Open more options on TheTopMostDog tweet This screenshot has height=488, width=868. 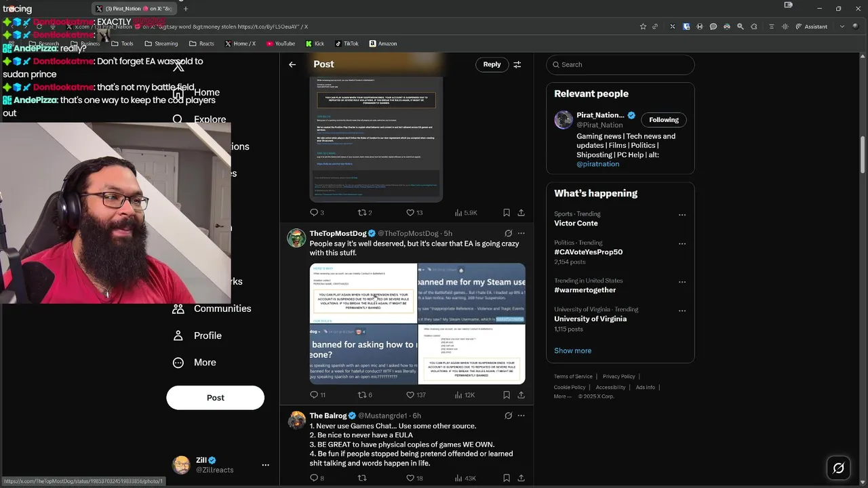(521, 233)
